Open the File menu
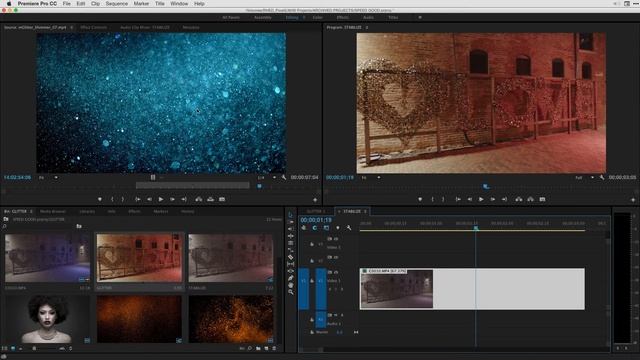 coord(67,3)
